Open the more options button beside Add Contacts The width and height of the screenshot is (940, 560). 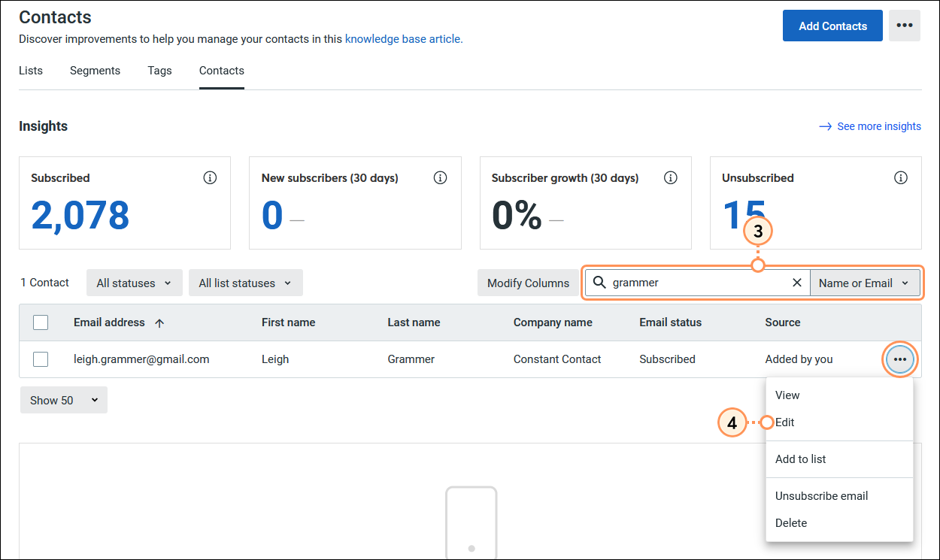click(x=905, y=26)
